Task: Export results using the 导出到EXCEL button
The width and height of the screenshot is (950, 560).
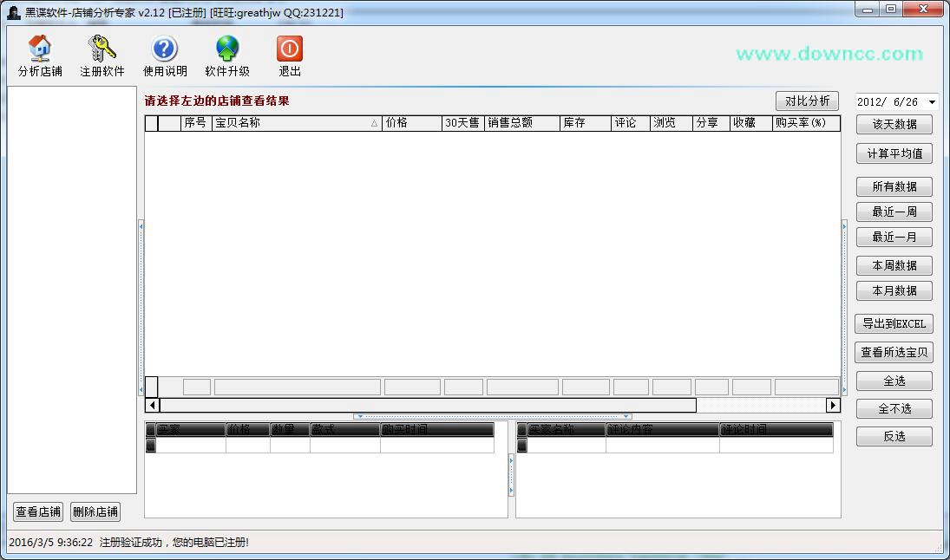Action: 894,323
